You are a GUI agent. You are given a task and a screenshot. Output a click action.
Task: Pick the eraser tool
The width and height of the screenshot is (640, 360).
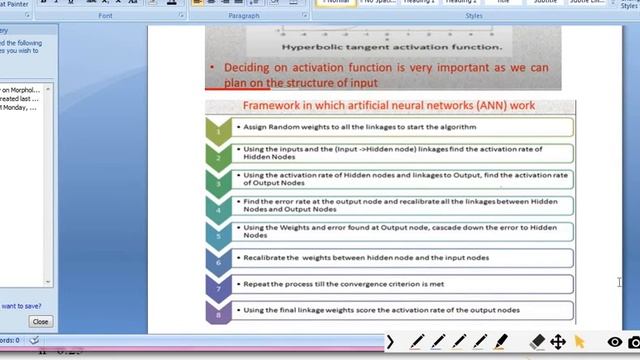click(x=537, y=342)
